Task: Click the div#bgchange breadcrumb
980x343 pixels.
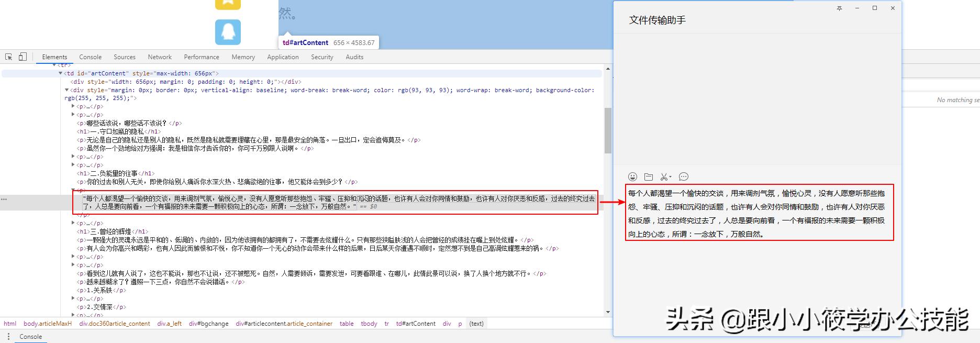Action: coord(209,324)
